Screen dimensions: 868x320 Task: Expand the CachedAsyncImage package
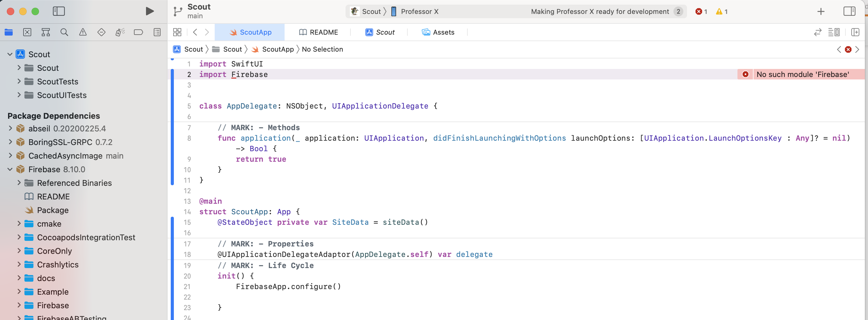point(10,155)
